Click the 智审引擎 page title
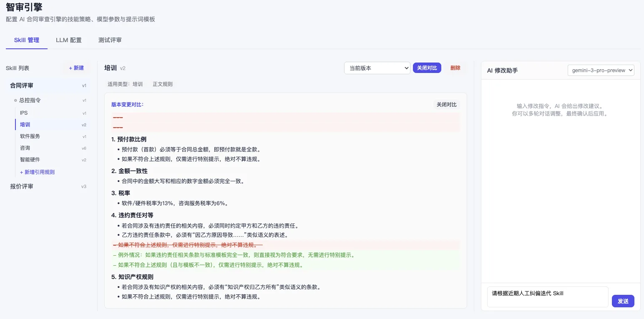Screen dimensions: 644x319 click(x=24, y=7)
